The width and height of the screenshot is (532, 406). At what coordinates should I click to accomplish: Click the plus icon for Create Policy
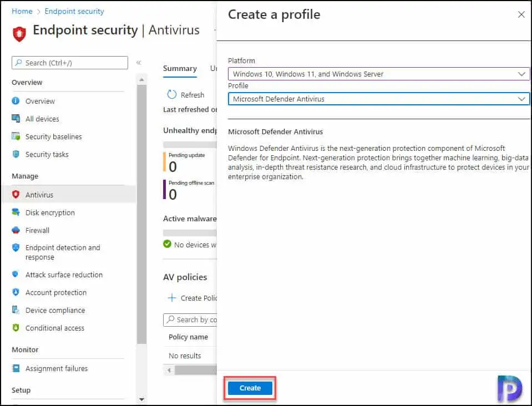172,298
